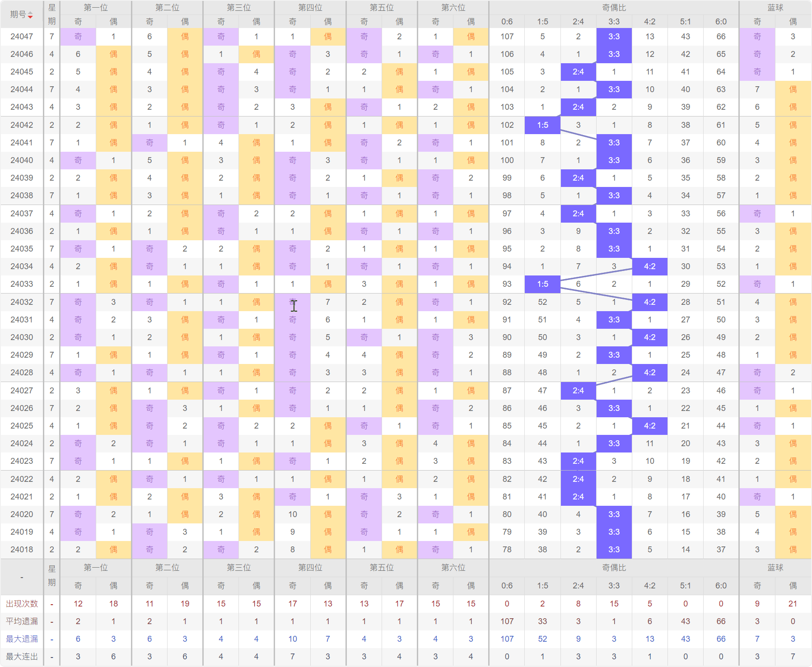Click the 最大遗漏 row label

(22, 639)
